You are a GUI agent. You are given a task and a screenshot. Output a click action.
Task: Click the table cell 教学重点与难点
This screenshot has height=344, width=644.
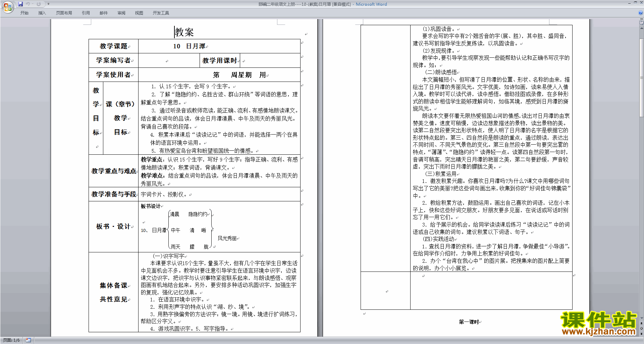coord(114,171)
